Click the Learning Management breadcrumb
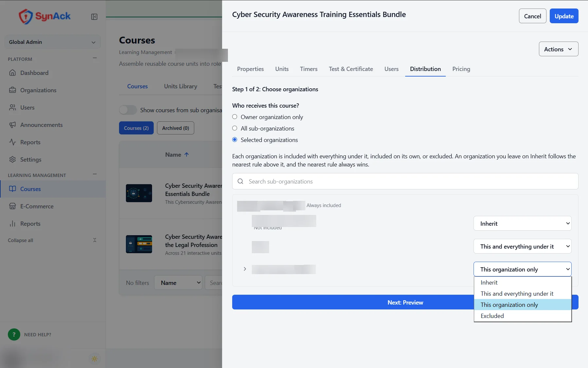Viewport: 588px width, 368px height. 146,52
